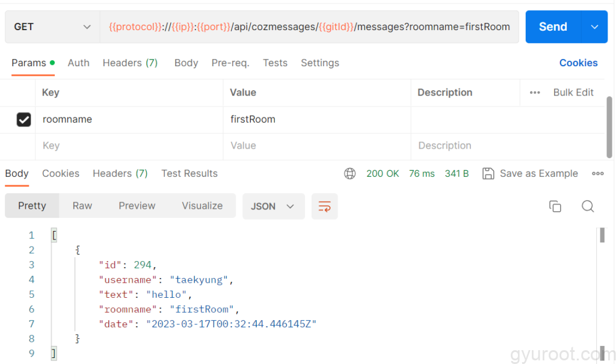The width and height of the screenshot is (616, 364).
Task: Open the Test Results response tab
Action: pyautogui.click(x=189, y=174)
